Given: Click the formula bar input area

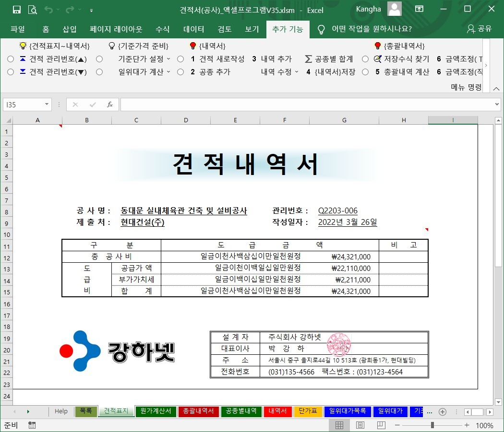Looking at the screenshot, I should coord(307,105).
